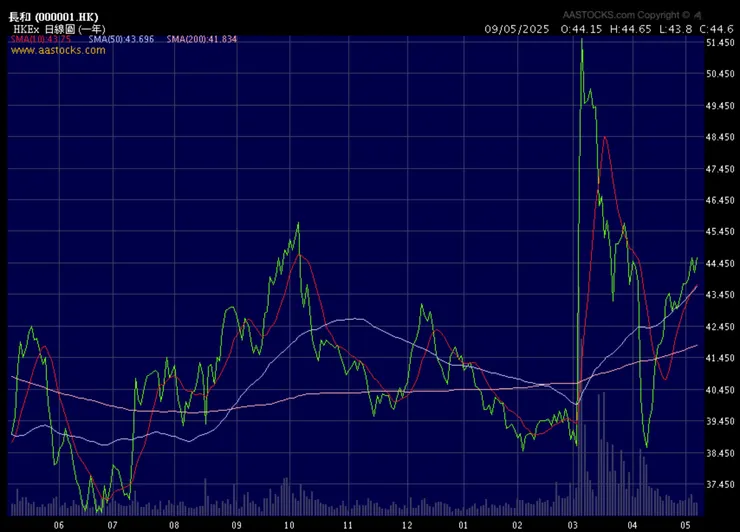This screenshot has height=532, width=740.
Task: Click the month 11 axis label
Action: tap(348, 525)
